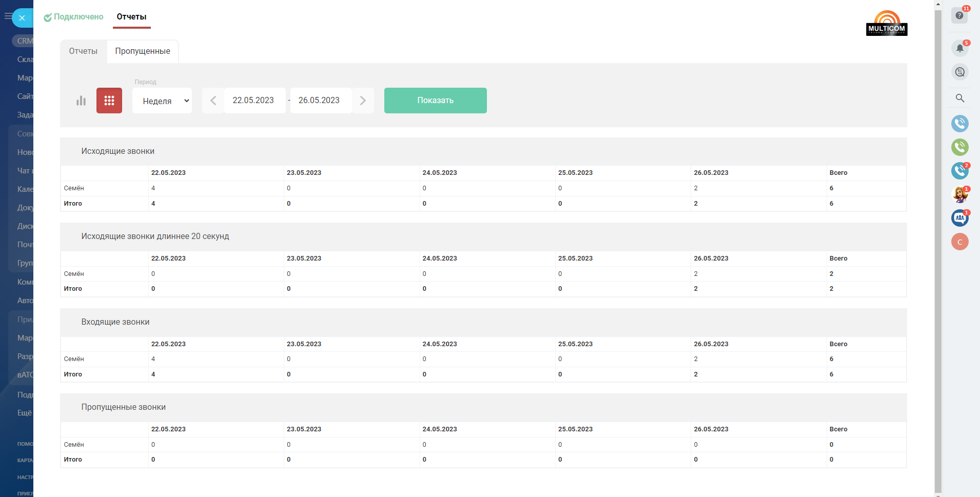Screen dimensions: 980x497
Task: Click 24.05.2023 header in the длиннее 20 секунд table
Action: tap(440, 259)
